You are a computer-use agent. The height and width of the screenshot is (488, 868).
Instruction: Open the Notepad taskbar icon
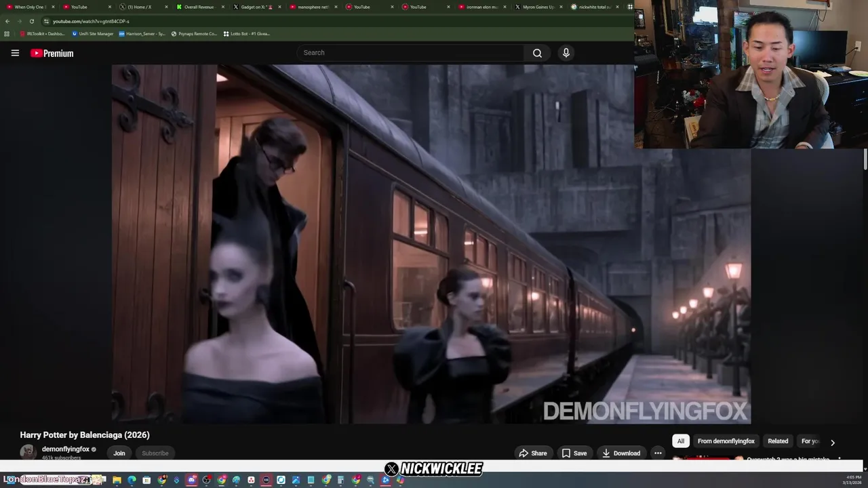click(311, 480)
